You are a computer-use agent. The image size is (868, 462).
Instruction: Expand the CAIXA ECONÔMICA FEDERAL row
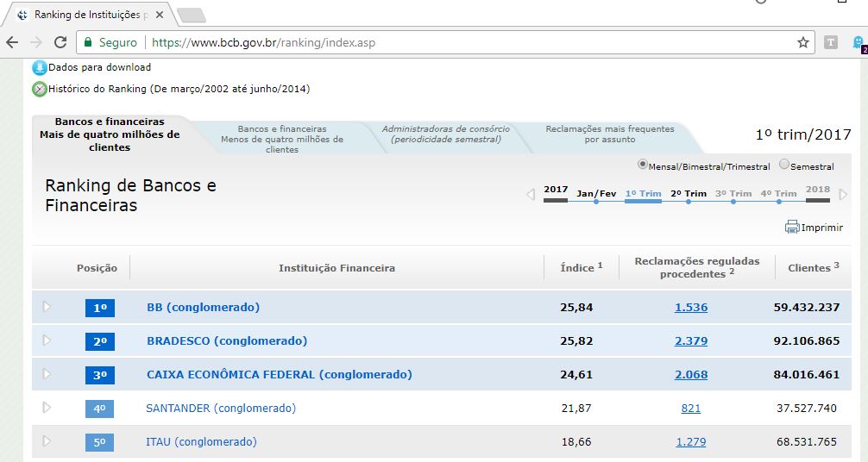[47, 374]
